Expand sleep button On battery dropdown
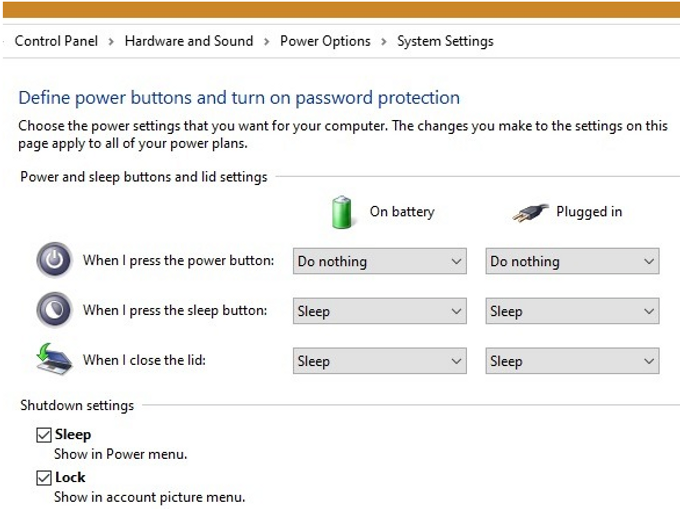This screenshot has width=680, height=509. (x=380, y=311)
